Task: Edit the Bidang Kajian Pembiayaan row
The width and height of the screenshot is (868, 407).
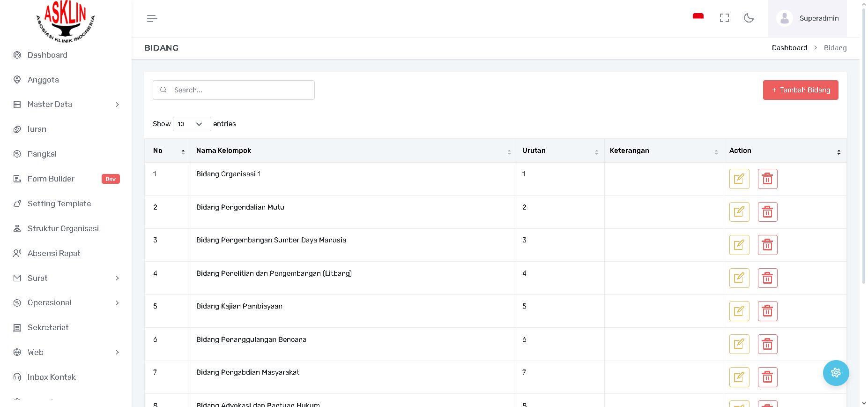Action: coord(739,311)
